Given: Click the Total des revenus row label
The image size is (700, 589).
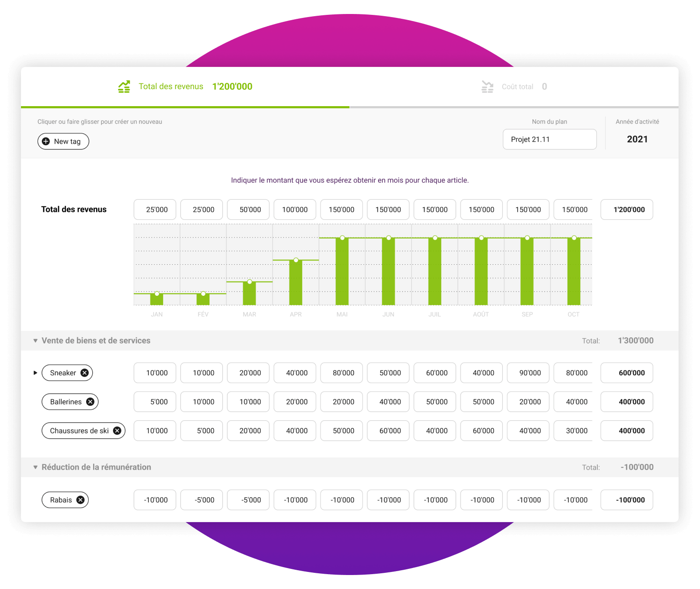Looking at the screenshot, I should 74,209.
